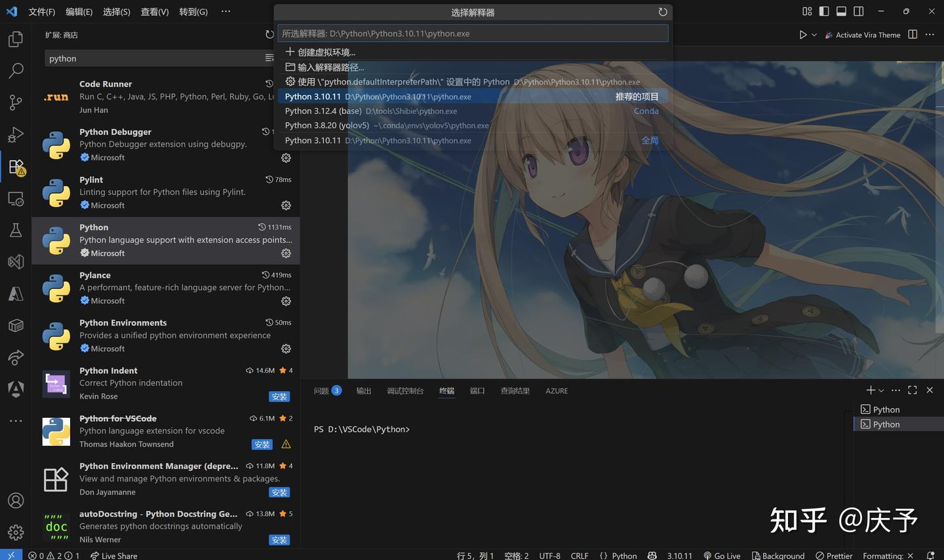
Task: Switch to the 调试控制台 tab
Action: pyautogui.click(x=404, y=390)
